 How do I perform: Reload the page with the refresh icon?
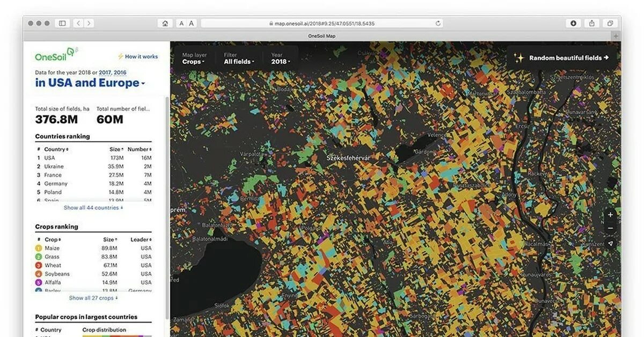[x=438, y=24]
